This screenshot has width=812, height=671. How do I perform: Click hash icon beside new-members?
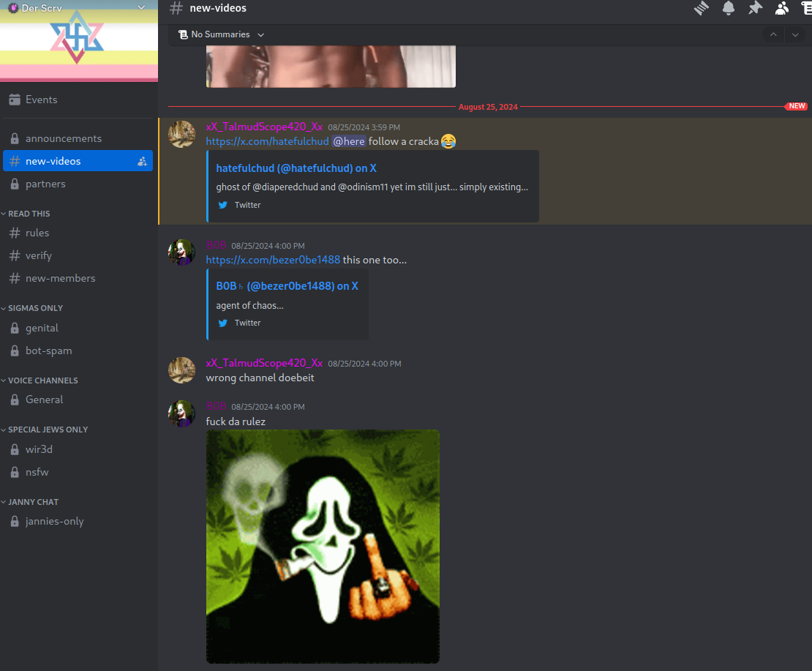[x=15, y=278]
